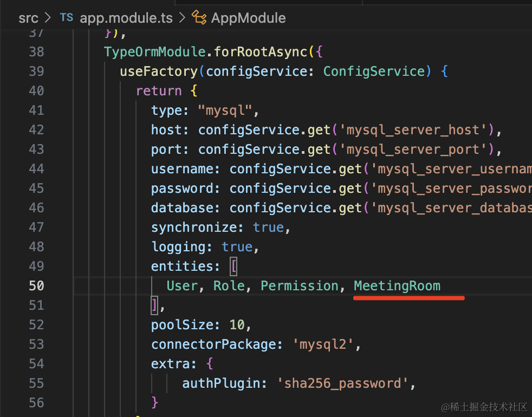
Task: Click line number 50 in gutter
Action: [36, 285]
